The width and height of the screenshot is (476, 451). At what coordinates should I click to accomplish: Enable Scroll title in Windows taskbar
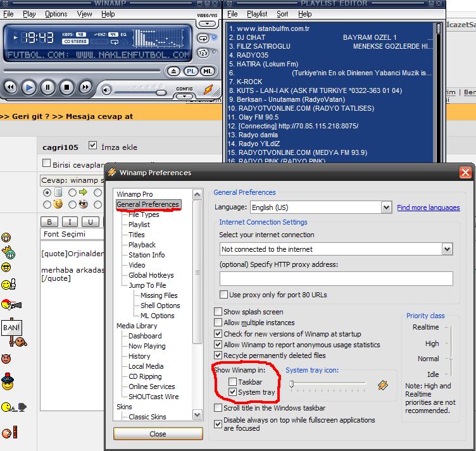(218, 407)
